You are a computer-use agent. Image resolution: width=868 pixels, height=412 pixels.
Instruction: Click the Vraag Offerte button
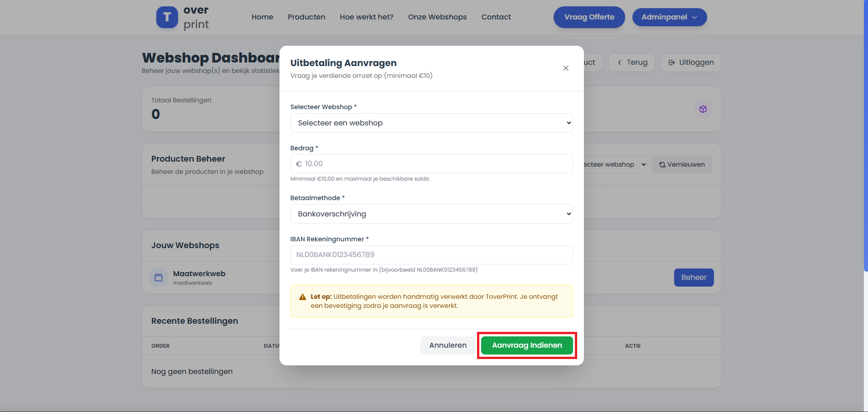[589, 17]
